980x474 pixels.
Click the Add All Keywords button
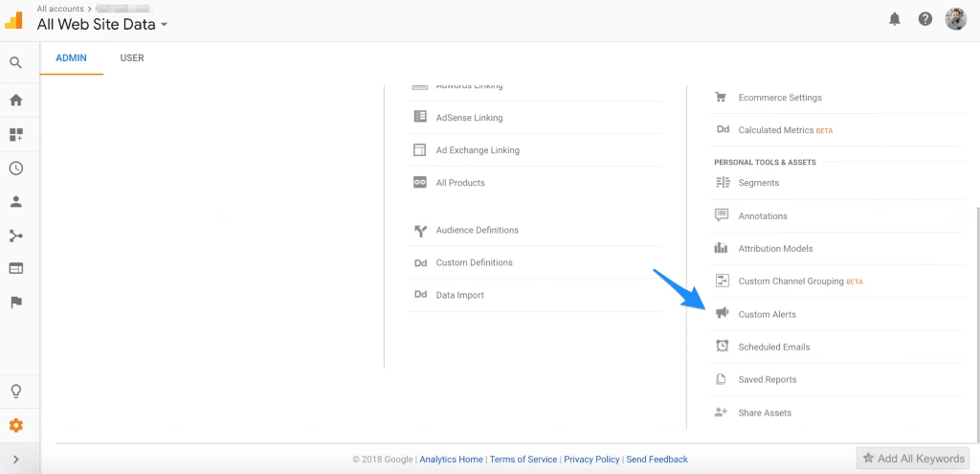click(913, 459)
